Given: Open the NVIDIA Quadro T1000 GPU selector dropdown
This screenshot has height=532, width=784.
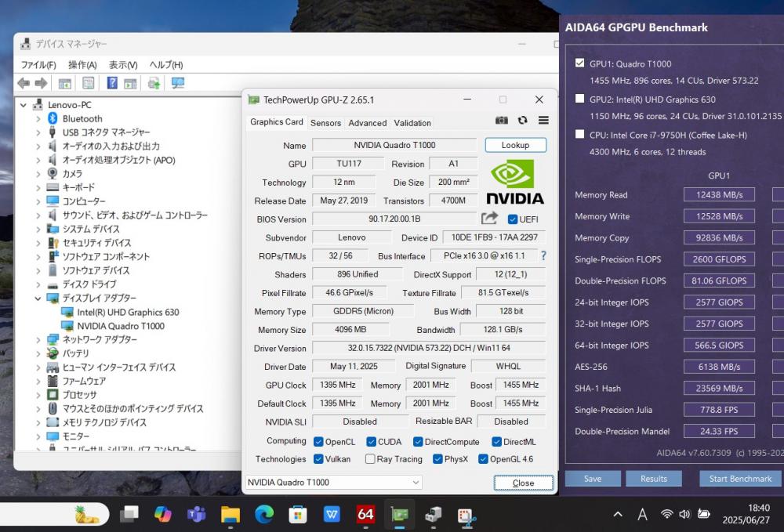Looking at the screenshot, I should tap(334, 482).
